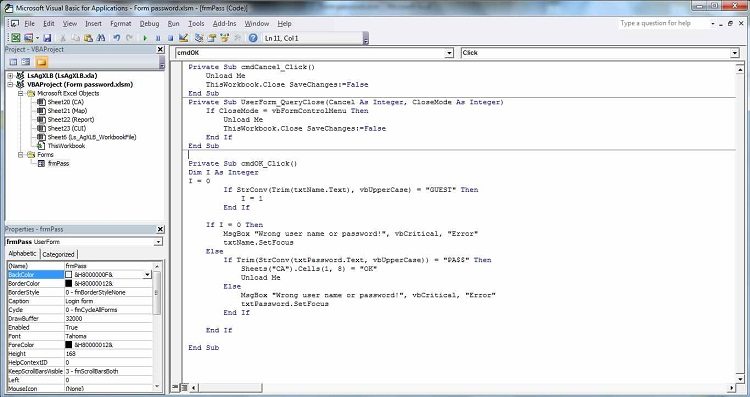Click the Reset stop icon
Viewport: 750px width, 397px height.
pos(170,38)
